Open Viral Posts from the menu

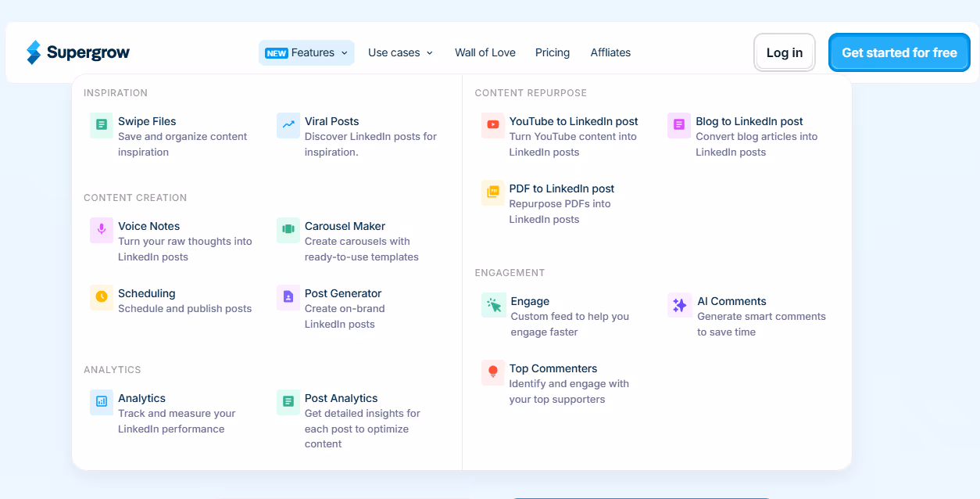(331, 121)
